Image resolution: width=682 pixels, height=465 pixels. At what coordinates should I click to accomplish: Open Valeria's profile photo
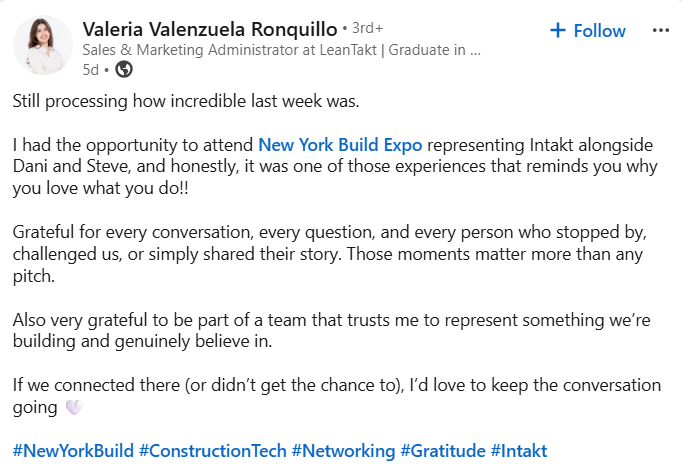(43, 46)
